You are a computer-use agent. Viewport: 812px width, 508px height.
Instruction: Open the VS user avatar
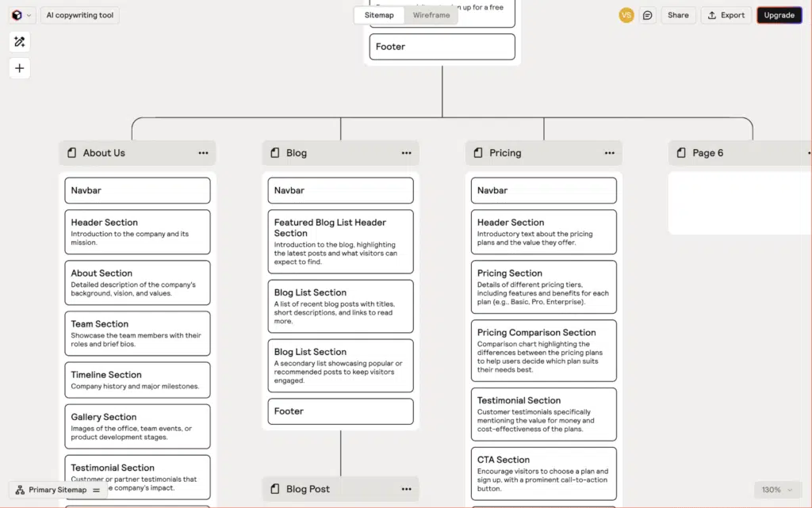pos(626,16)
